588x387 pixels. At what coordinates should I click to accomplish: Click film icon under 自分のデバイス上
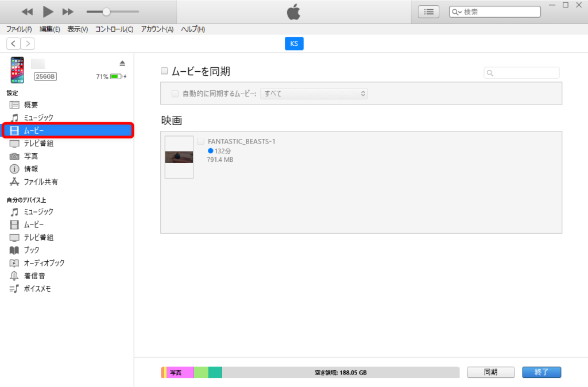(14, 225)
